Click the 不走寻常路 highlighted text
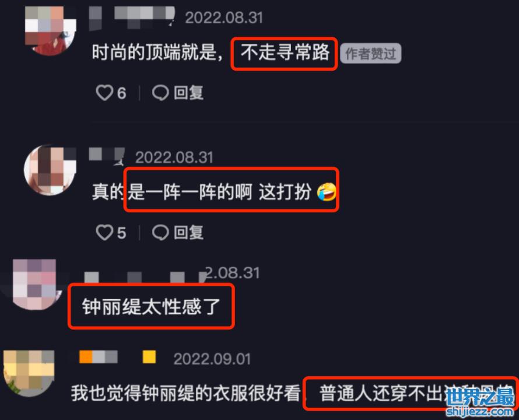The height and width of the screenshot is (420, 519). coord(285,52)
